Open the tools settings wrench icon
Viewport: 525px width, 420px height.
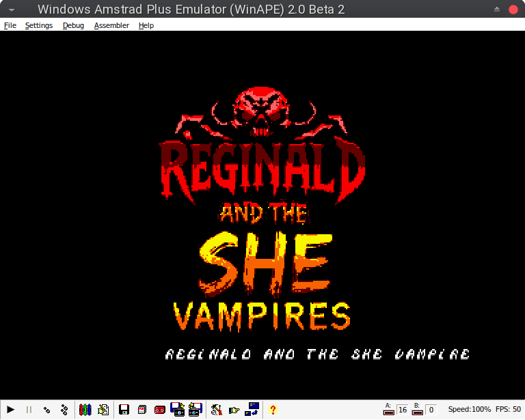click(216, 409)
